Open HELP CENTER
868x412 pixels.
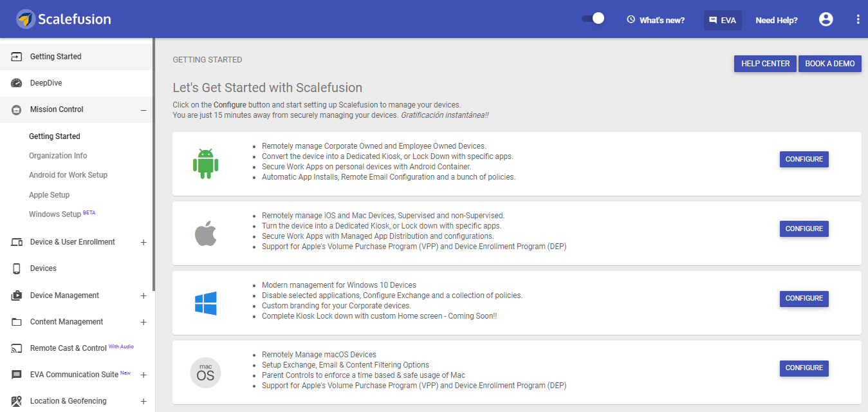[764, 63]
